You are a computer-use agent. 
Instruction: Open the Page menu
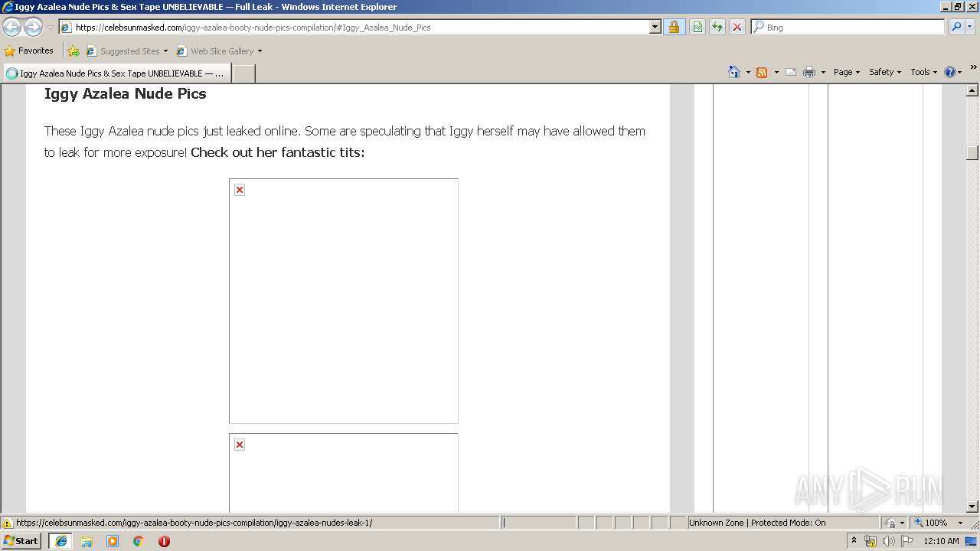tap(847, 72)
